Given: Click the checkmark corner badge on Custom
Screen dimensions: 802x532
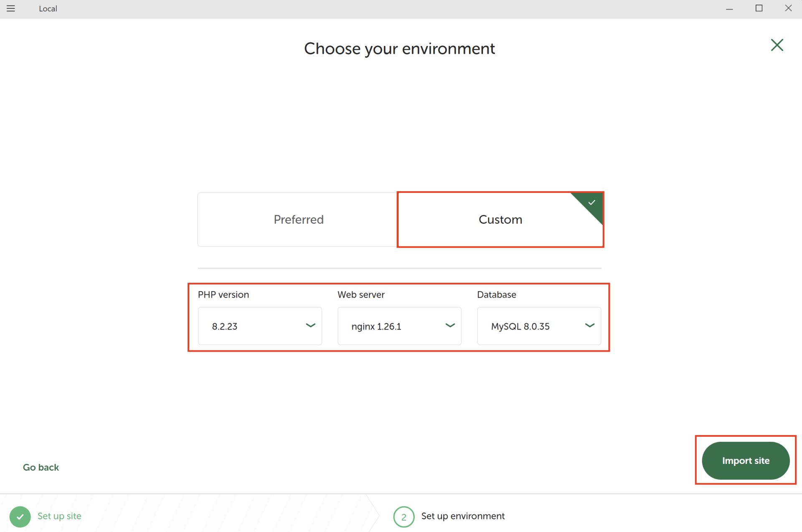Looking at the screenshot, I should click(x=591, y=203).
